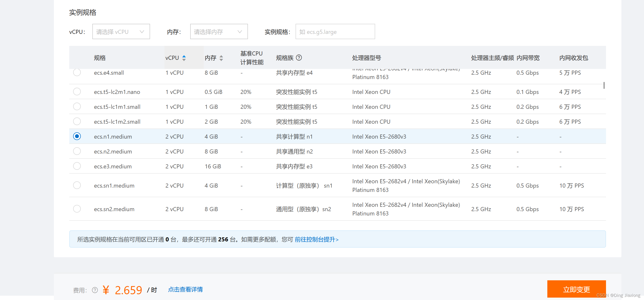This screenshot has height=300, width=644.
Task: Sort the table by 内存 column arrows
Action: pyautogui.click(x=221, y=58)
